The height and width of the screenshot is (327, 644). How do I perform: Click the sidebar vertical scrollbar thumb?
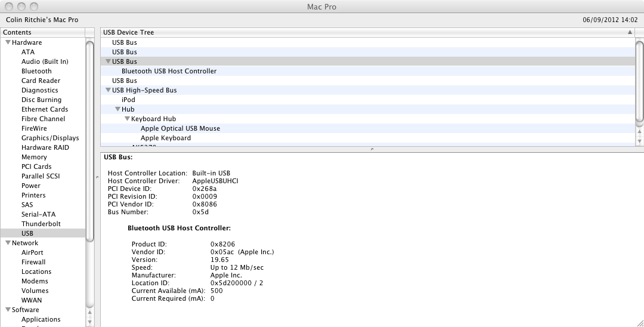89,141
